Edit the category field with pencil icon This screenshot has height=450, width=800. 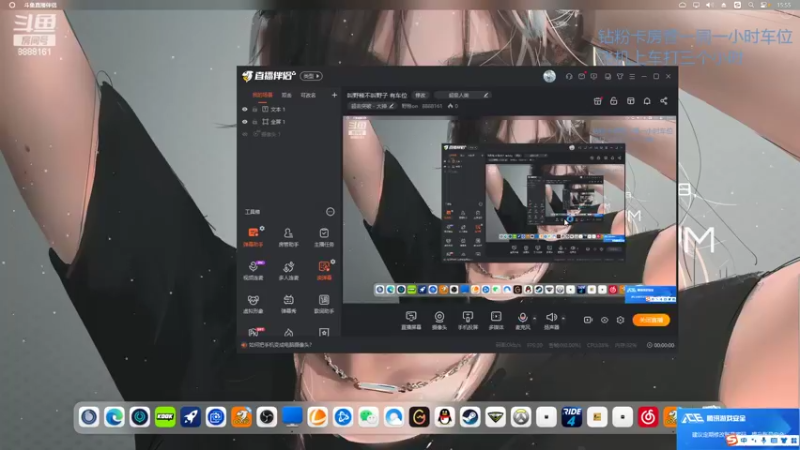tap(462, 95)
